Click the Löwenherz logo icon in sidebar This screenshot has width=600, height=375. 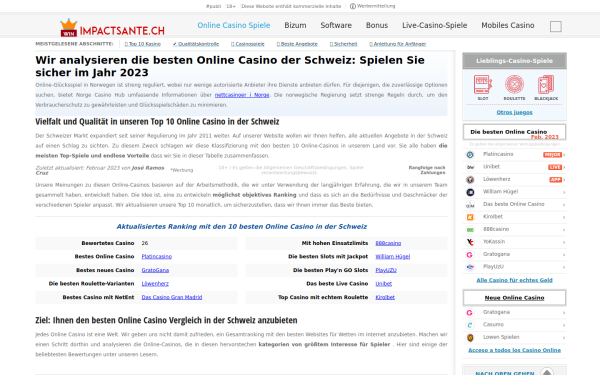tap(470, 179)
